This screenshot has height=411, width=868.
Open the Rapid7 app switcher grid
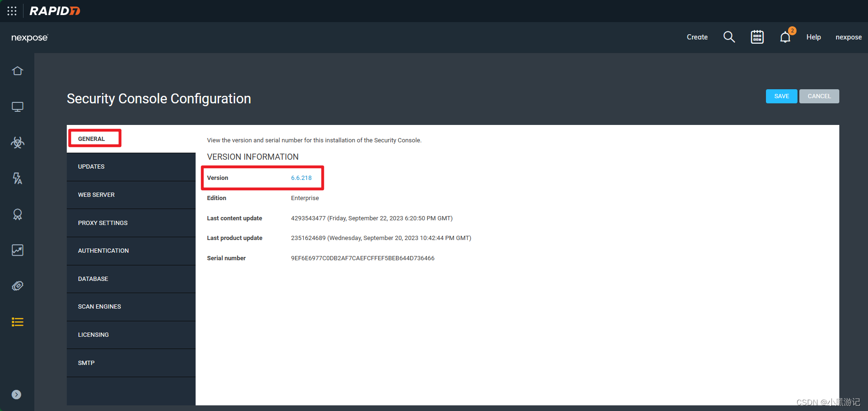12,11
